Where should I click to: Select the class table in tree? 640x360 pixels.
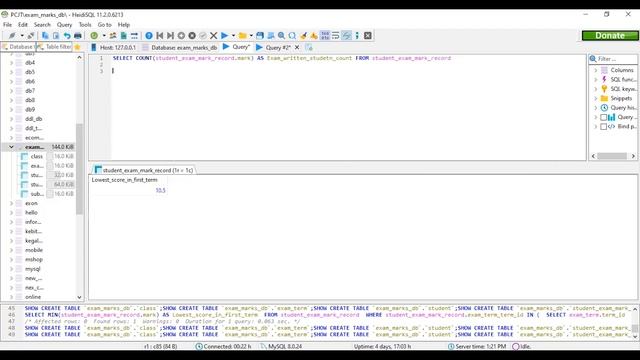click(x=37, y=156)
